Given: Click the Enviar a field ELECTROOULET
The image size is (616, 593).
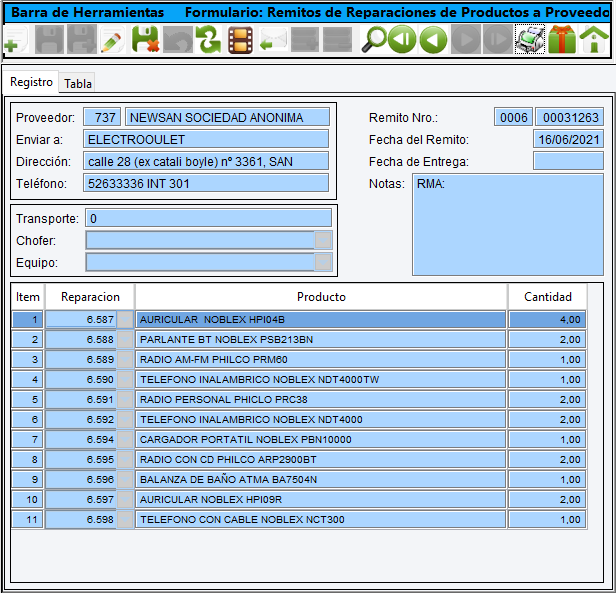Looking at the screenshot, I should (206, 140).
